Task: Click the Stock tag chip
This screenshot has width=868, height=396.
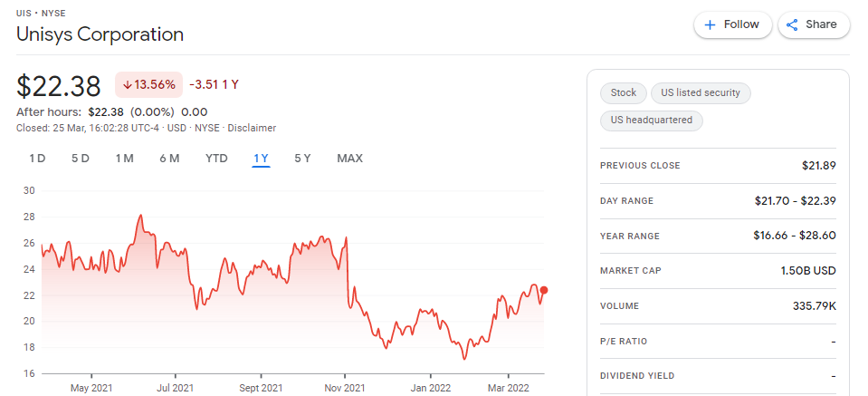Action: [624, 93]
